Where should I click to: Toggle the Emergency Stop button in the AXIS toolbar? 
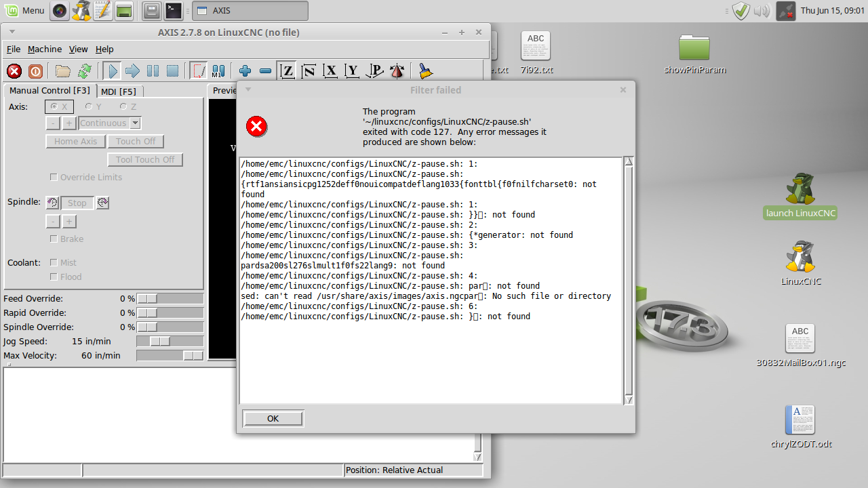click(x=14, y=70)
